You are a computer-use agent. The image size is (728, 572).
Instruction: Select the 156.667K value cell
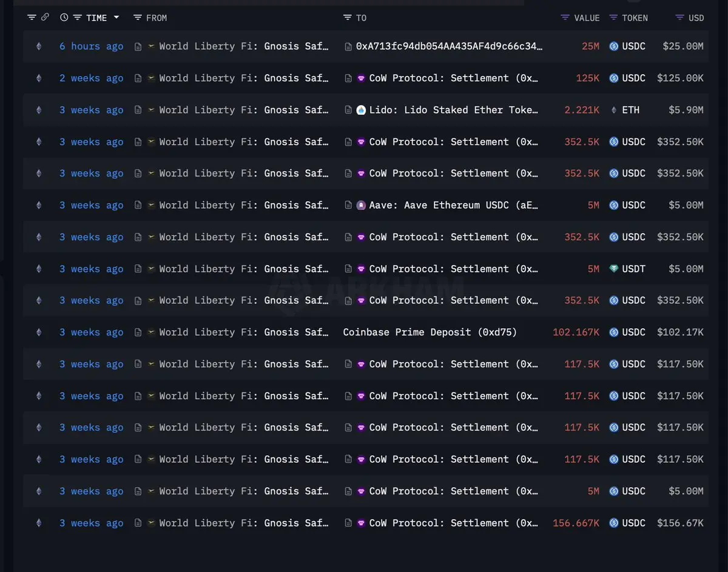coord(576,523)
